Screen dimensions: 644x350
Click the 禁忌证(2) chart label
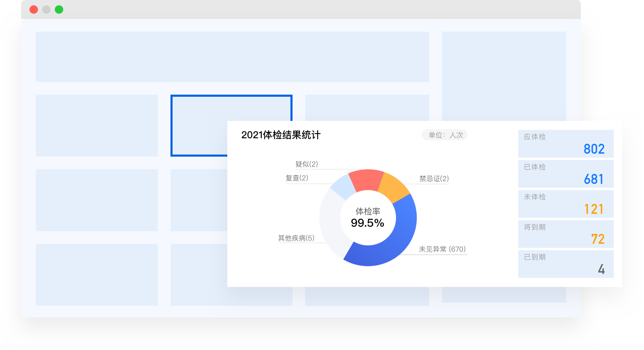coord(434,179)
